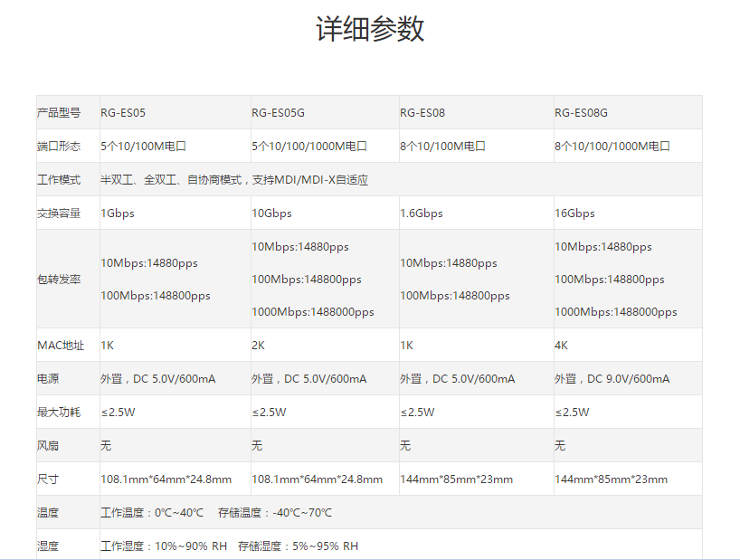The height and width of the screenshot is (560, 740).
Task: Select the 湿度 row label
Action: coord(48,546)
